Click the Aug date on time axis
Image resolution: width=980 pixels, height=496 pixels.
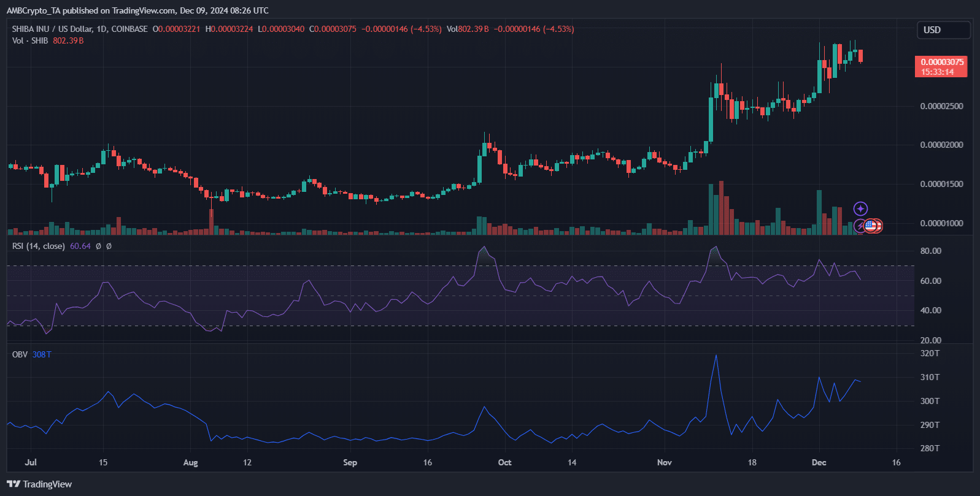tap(190, 462)
